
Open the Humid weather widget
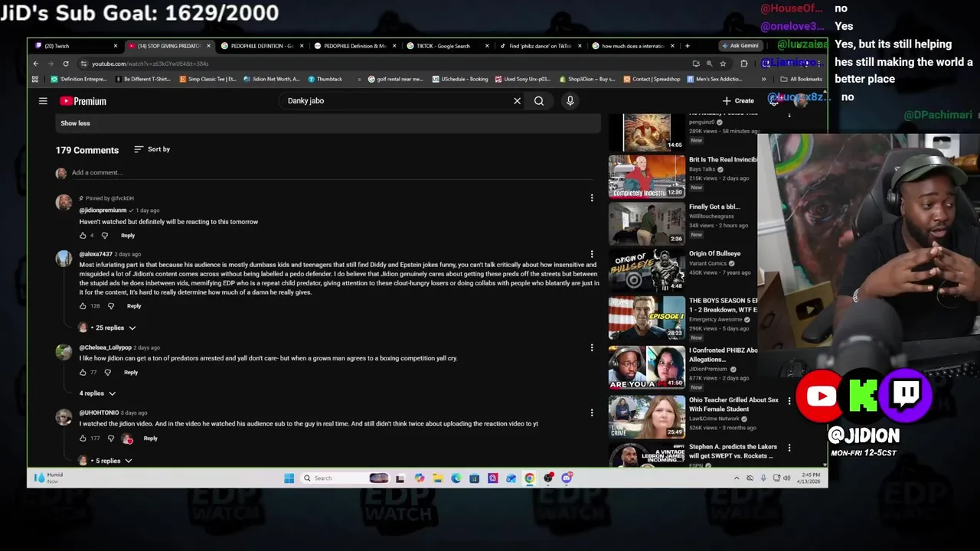[48, 478]
